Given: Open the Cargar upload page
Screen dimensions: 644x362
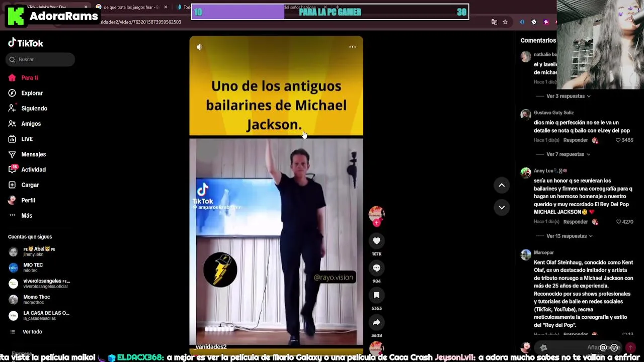Looking at the screenshot, I should click(x=30, y=185).
